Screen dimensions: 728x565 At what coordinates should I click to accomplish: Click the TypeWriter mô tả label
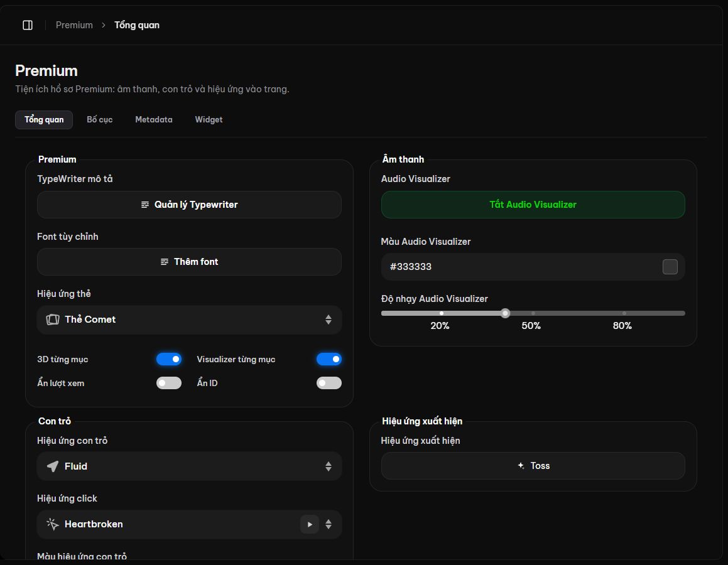click(75, 179)
